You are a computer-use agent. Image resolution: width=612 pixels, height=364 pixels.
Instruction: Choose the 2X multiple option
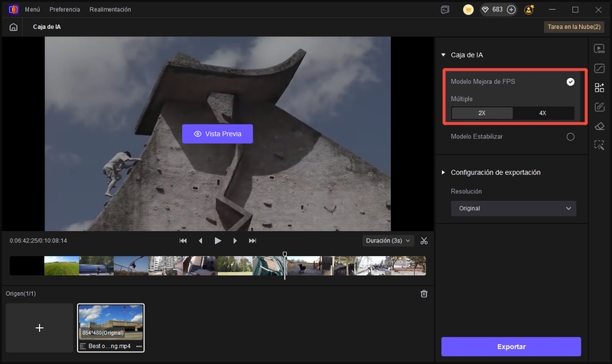tap(482, 113)
